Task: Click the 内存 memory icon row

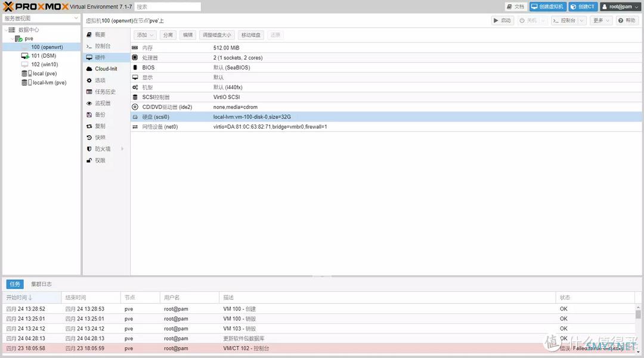Action: coord(135,48)
